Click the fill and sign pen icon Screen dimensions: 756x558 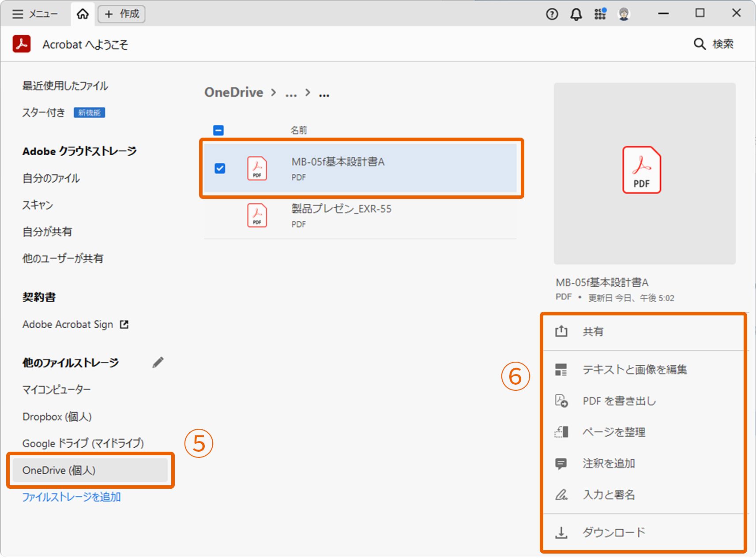coord(561,495)
